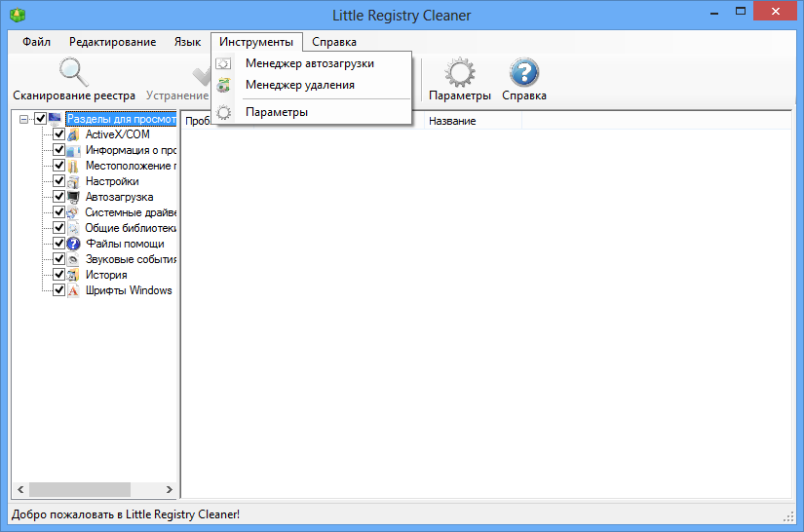
Task: Select the ActiveX/COM tree item label
Action: coord(117,134)
